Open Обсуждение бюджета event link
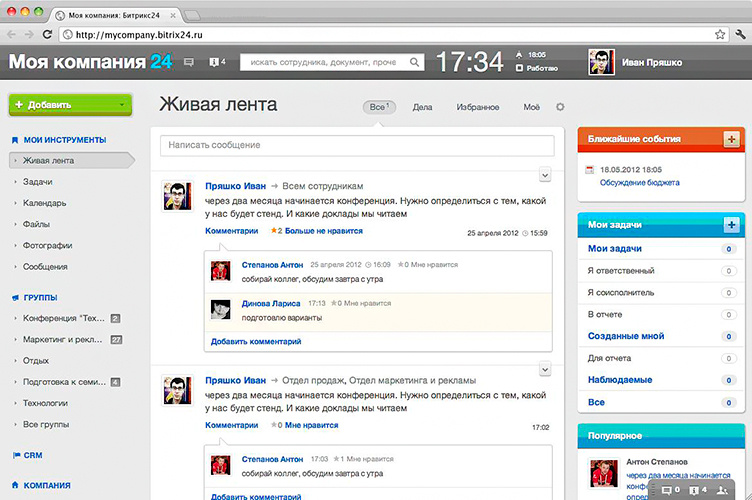 point(640,183)
